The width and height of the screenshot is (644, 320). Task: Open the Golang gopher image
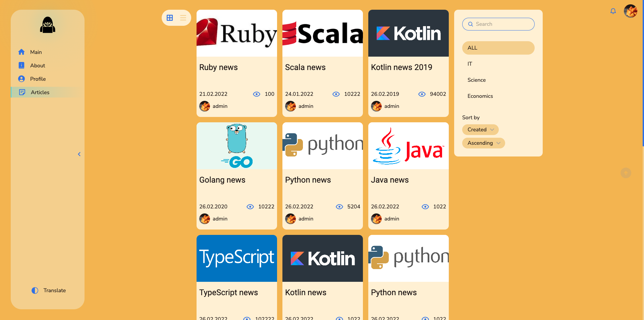pos(237,146)
